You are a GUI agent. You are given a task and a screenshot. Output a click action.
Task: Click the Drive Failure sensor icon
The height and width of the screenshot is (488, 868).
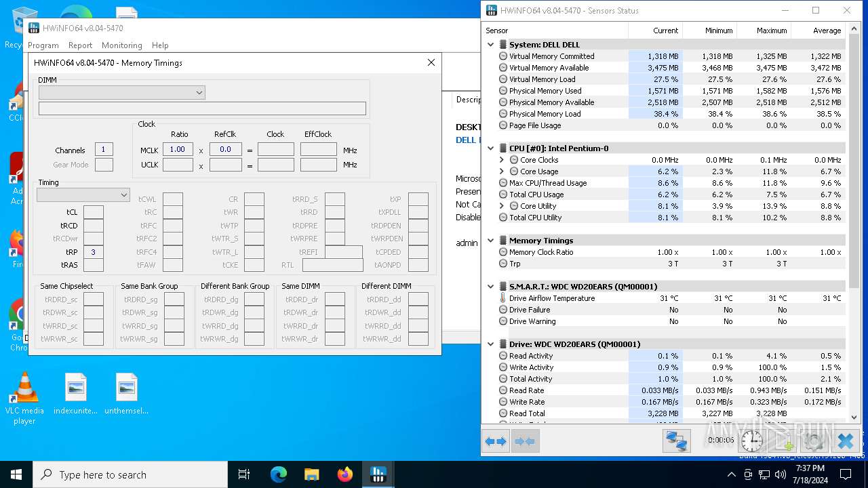(503, 310)
